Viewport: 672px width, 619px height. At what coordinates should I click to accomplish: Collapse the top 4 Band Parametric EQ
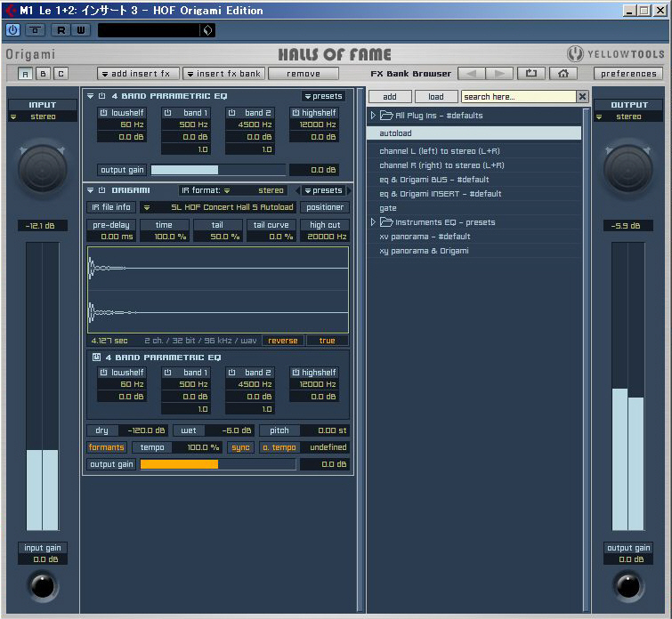coord(90,96)
